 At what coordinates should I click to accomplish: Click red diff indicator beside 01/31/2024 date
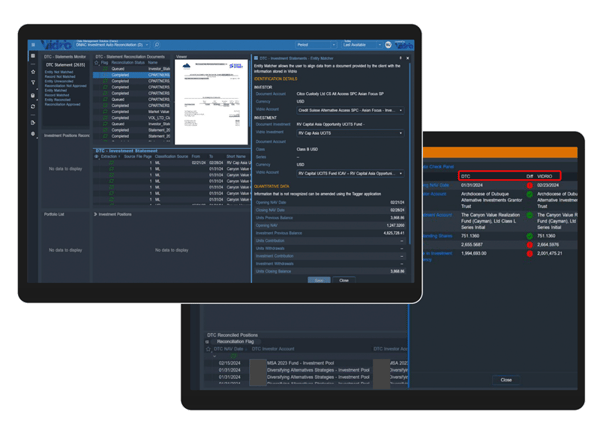[x=530, y=185]
